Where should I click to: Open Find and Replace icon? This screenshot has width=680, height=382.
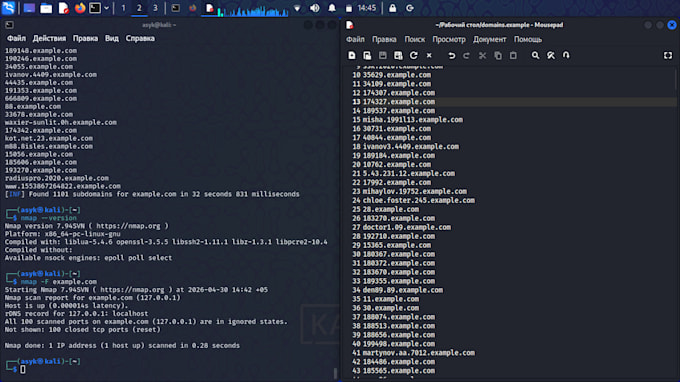pyautogui.click(x=551, y=56)
